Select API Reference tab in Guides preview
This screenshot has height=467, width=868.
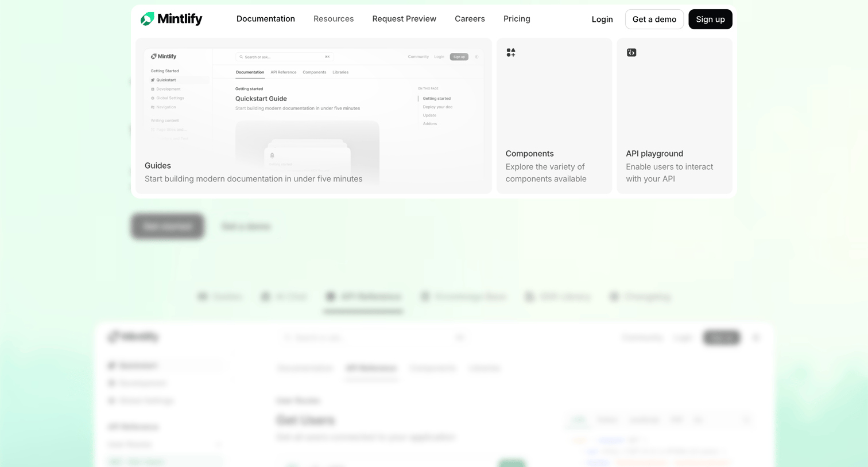284,72
